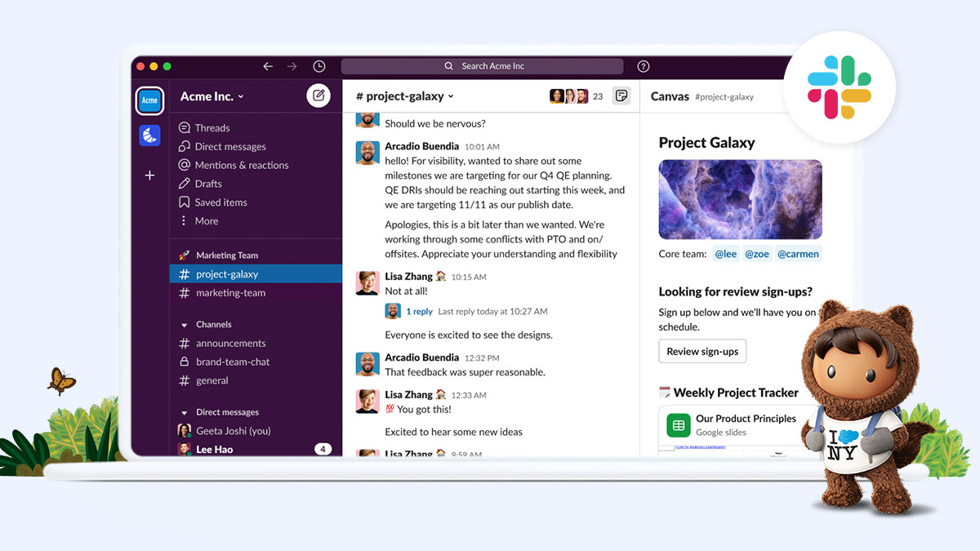This screenshot has width=980, height=551.
Task: Collapse the Direct messages section
Action: coord(185,411)
